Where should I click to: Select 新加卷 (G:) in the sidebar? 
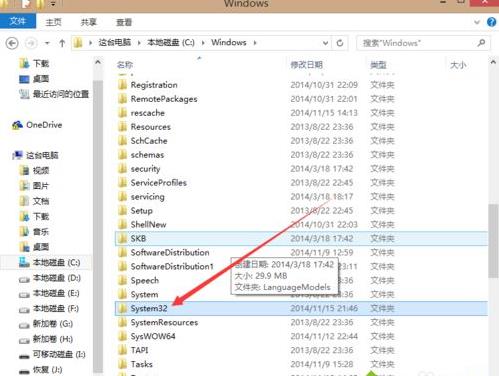click(46, 324)
